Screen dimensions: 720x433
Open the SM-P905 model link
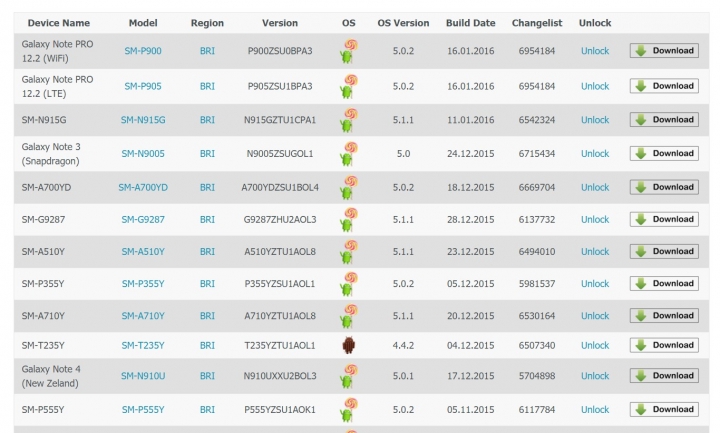tap(143, 86)
